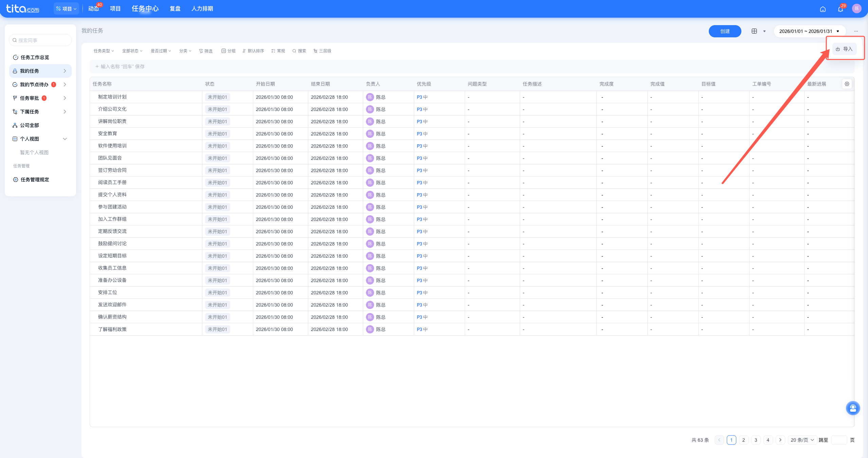Viewport: 868px width, 458px height.
Task: Click the 优先级 column header
Action: click(424, 84)
